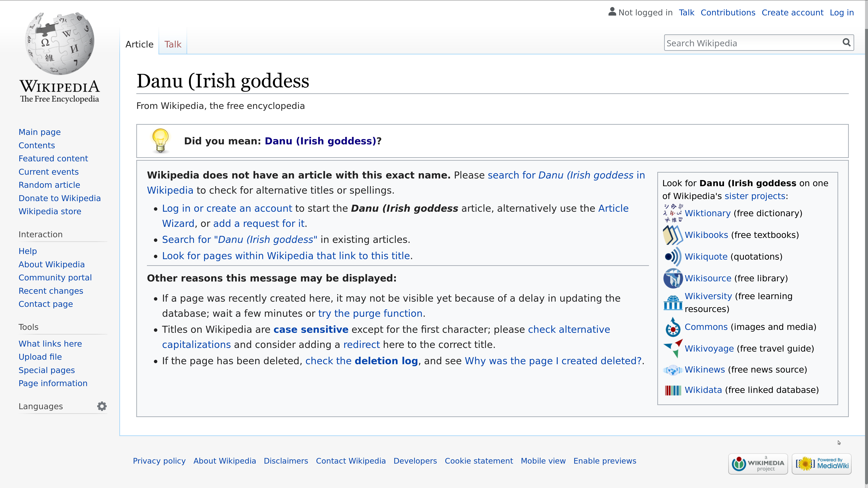Image resolution: width=868 pixels, height=488 pixels.
Task: Click the redirect link
Action: [362, 345]
